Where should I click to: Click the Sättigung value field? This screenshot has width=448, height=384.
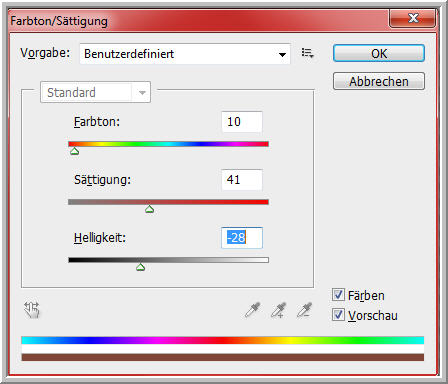[242, 180]
